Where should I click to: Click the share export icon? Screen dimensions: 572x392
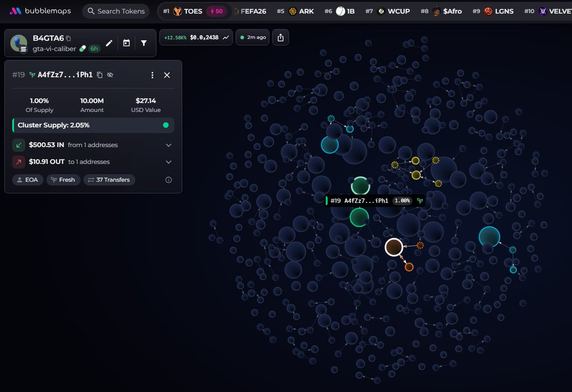pyautogui.click(x=281, y=37)
